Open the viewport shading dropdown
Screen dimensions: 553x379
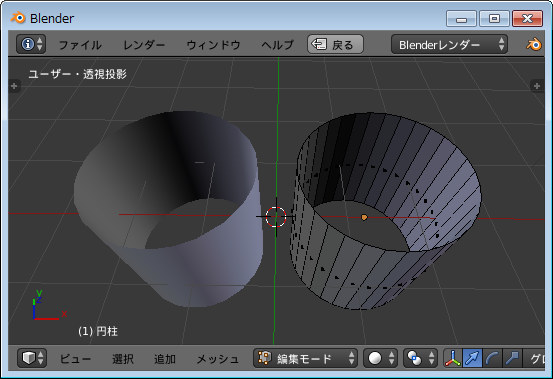380,358
